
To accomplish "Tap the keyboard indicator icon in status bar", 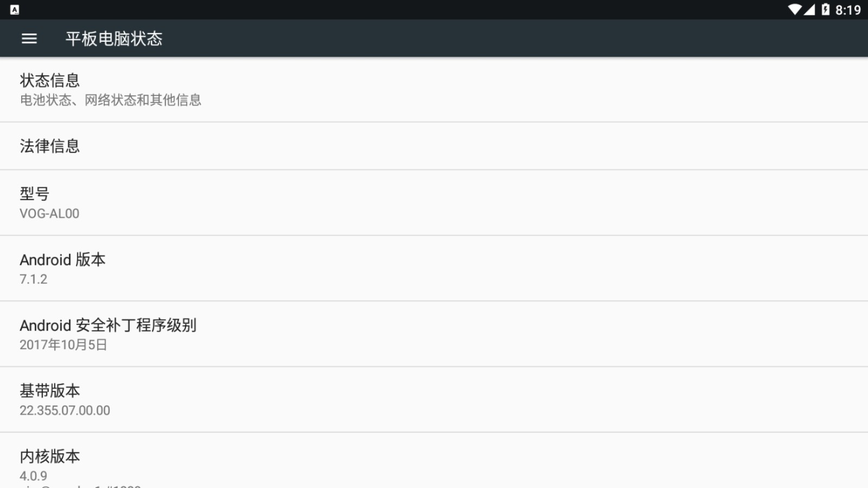I will [x=15, y=10].
